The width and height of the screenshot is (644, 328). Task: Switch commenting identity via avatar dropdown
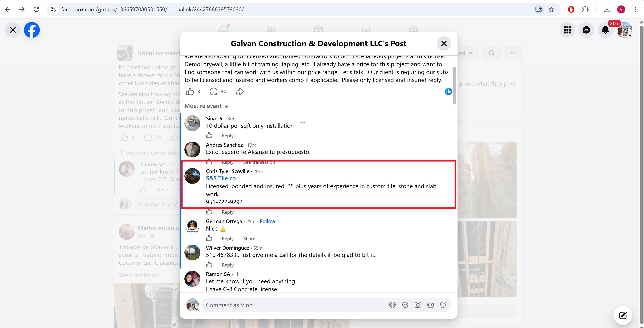click(193, 305)
